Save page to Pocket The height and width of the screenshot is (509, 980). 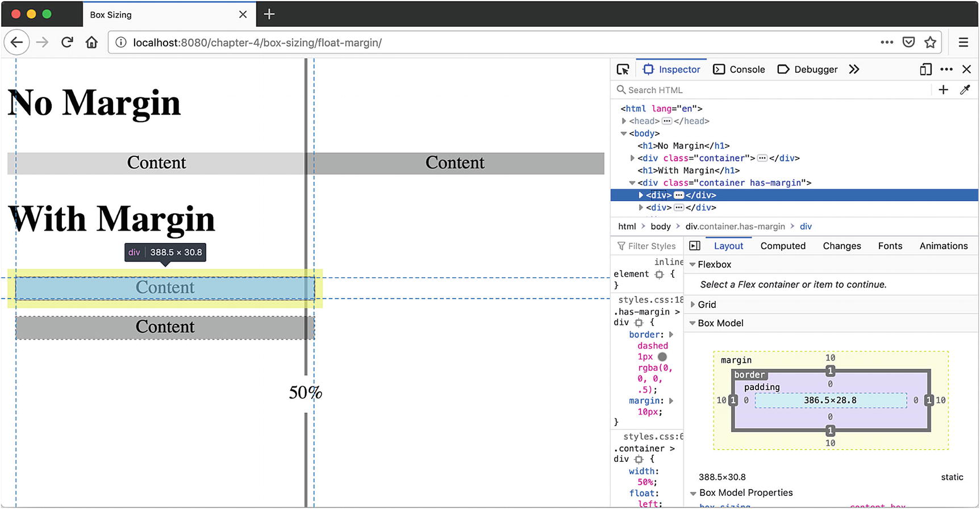[x=908, y=42]
